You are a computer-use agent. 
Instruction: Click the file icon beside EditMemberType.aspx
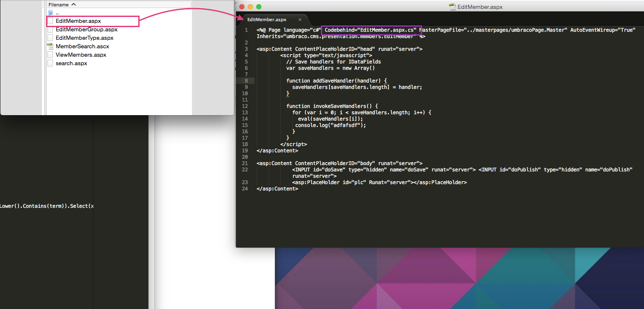click(x=50, y=38)
